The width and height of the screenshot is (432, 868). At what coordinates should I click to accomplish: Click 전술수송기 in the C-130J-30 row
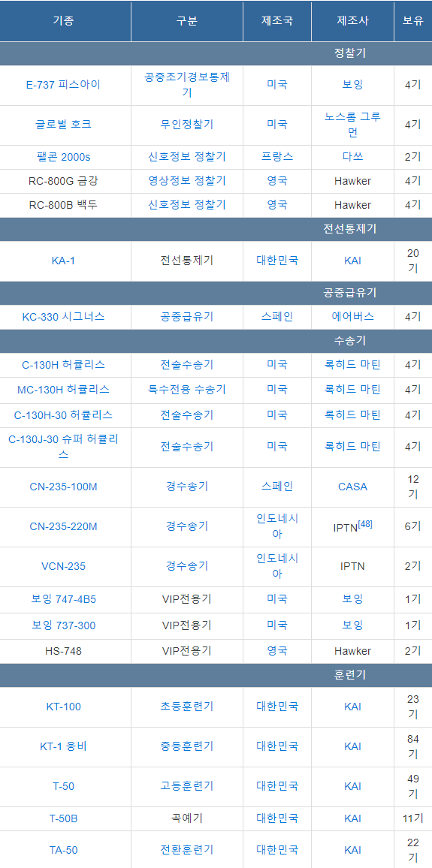(x=186, y=446)
